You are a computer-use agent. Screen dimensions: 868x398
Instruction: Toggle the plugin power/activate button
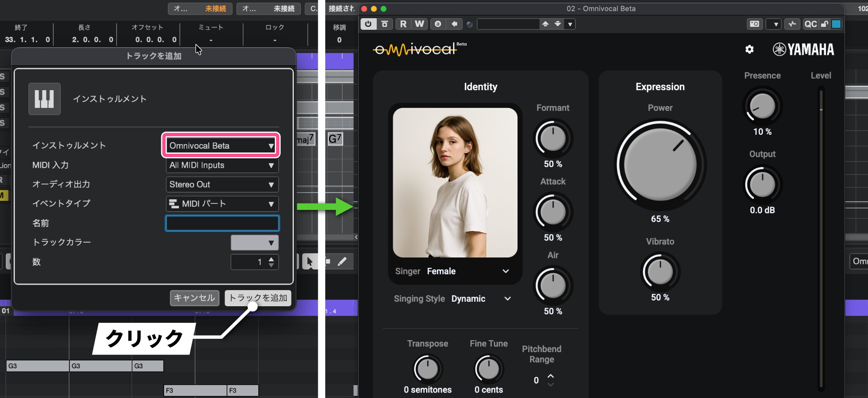pyautogui.click(x=368, y=24)
